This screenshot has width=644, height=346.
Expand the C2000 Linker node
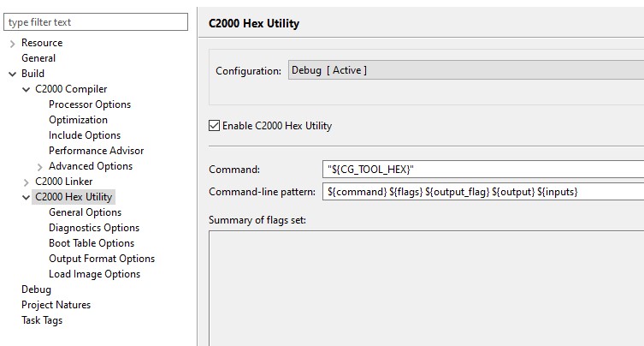tap(26, 182)
